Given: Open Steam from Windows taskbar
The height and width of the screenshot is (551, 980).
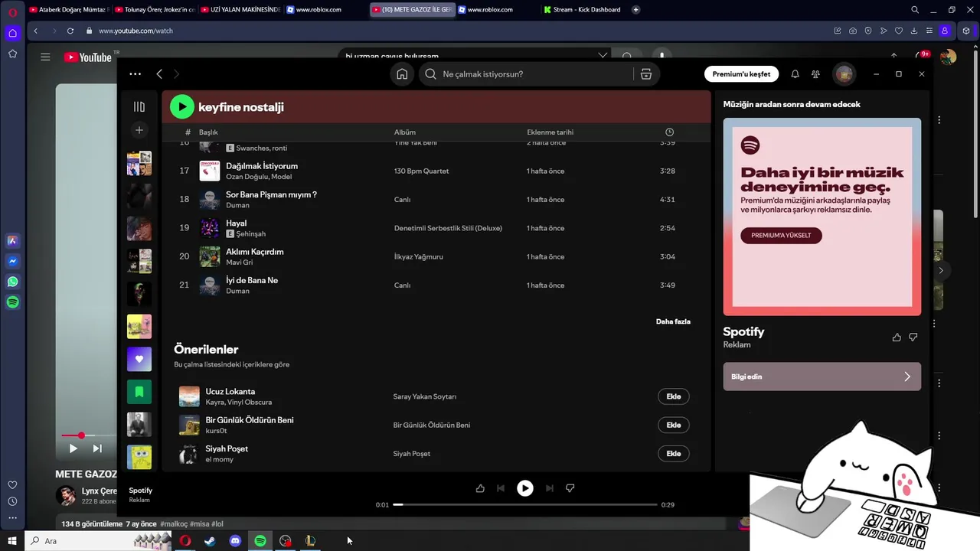Looking at the screenshot, I should pyautogui.click(x=209, y=541).
